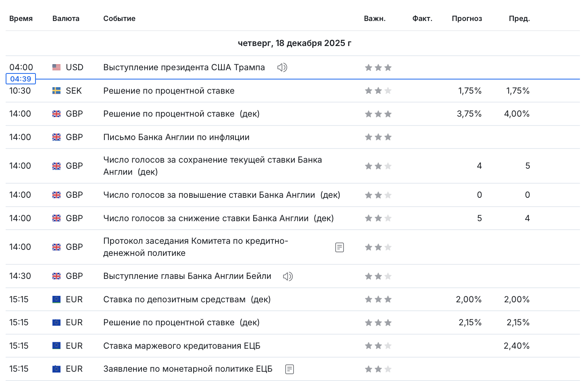
Task: Click speaker icon next to Trump speech event
Action: click(282, 67)
